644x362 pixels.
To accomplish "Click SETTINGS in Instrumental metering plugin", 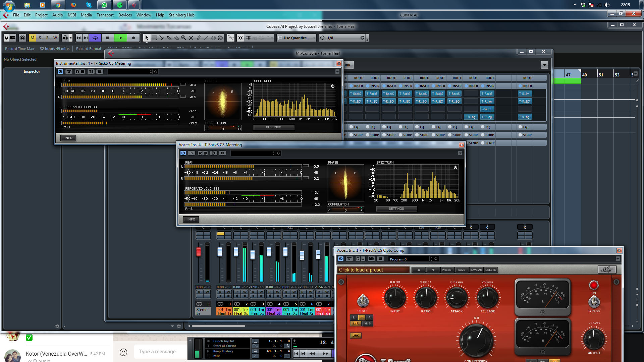I will 274,127.
